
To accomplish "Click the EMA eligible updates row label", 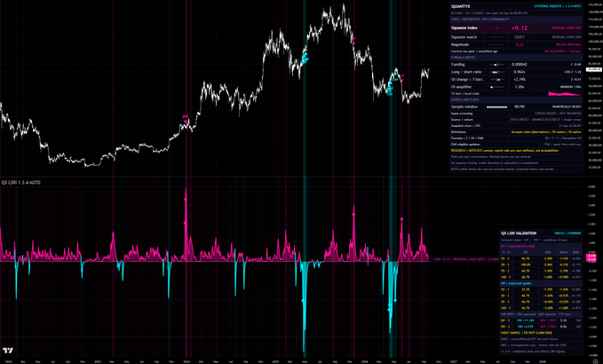I will click(x=465, y=144).
